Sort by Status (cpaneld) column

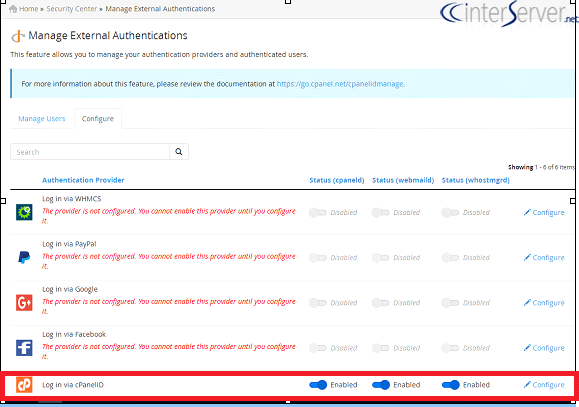pos(337,180)
